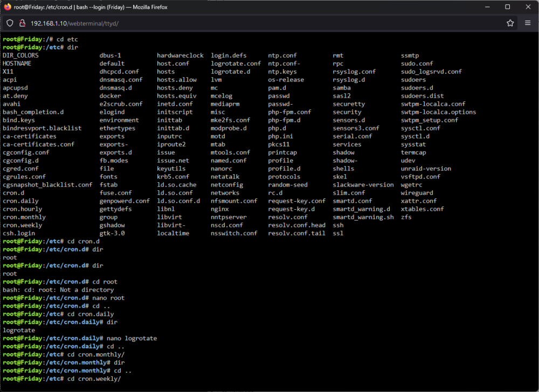Click 'nsswitch.conf' entry

234,233
